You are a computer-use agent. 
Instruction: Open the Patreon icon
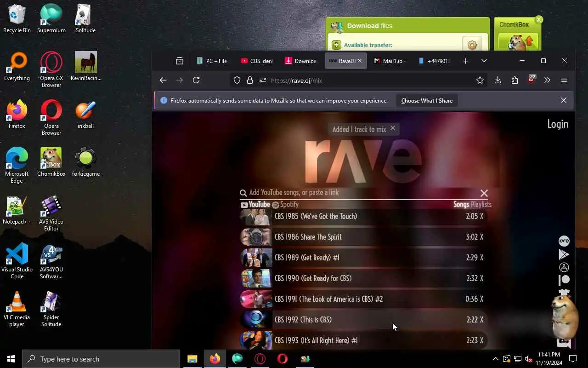564,280
